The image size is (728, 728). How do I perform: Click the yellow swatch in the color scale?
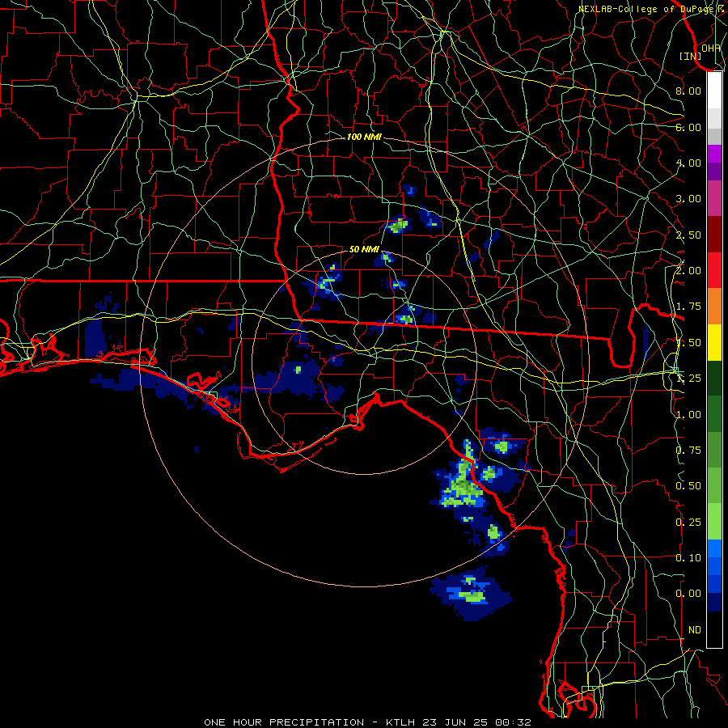coord(714,342)
